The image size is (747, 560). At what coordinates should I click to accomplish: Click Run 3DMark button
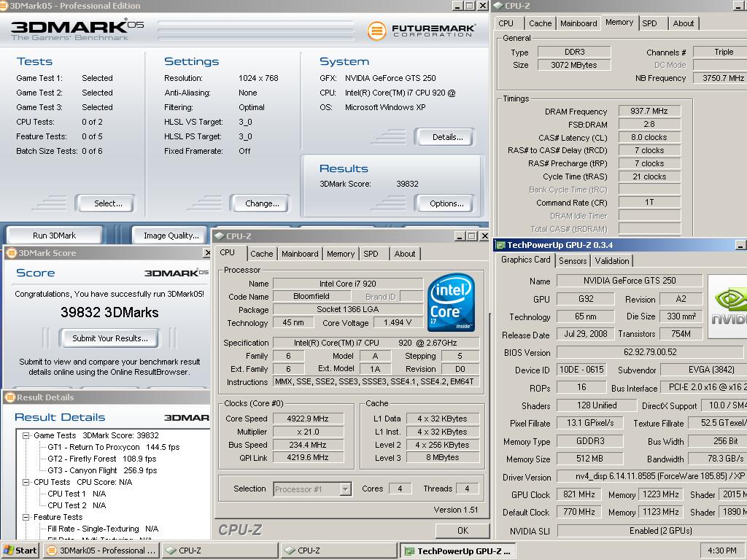54,236
